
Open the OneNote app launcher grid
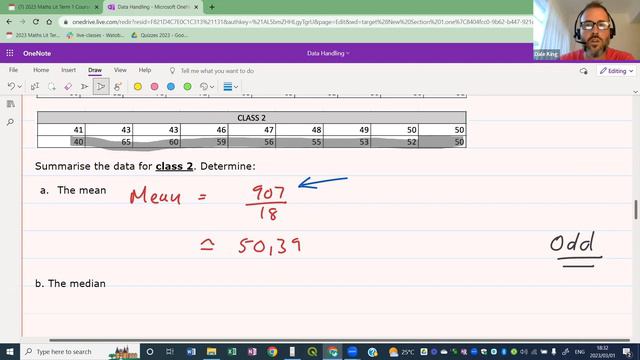pos(10,53)
